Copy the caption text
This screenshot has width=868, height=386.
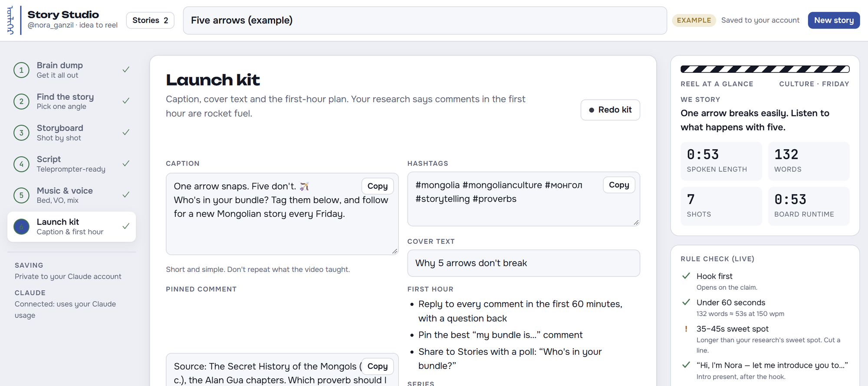(378, 186)
